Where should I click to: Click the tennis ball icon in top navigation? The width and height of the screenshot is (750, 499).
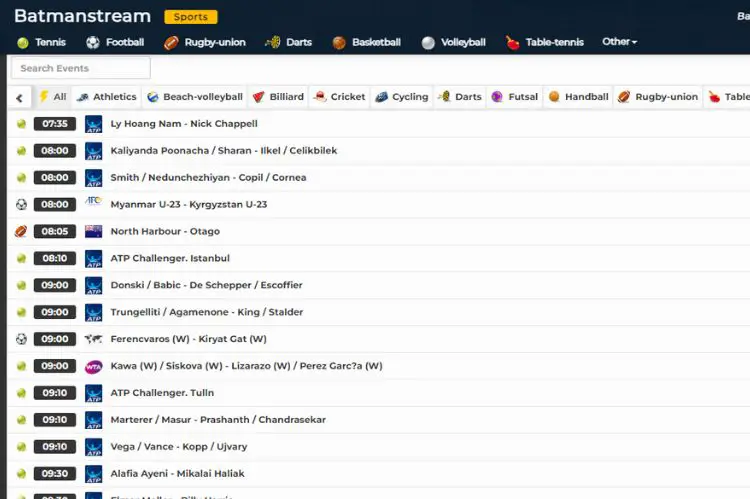click(22, 43)
